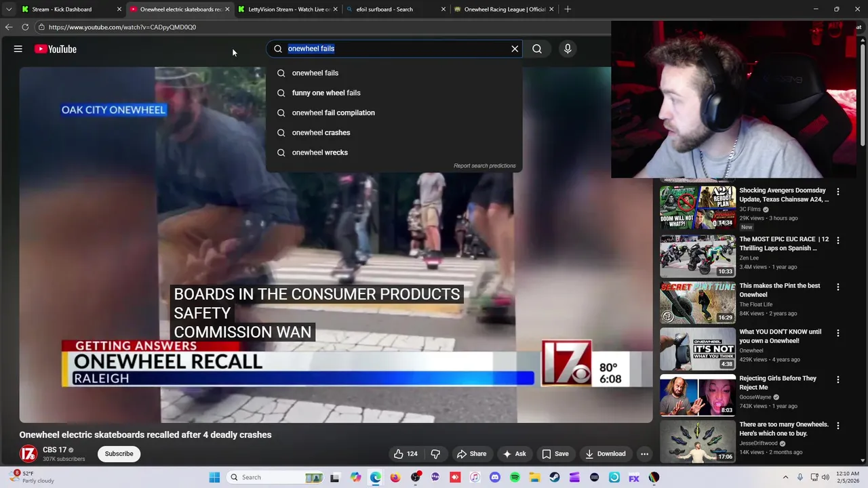Open Discord from the taskbar
The width and height of the screenshot is (868, 488).
tap(495, 477)
